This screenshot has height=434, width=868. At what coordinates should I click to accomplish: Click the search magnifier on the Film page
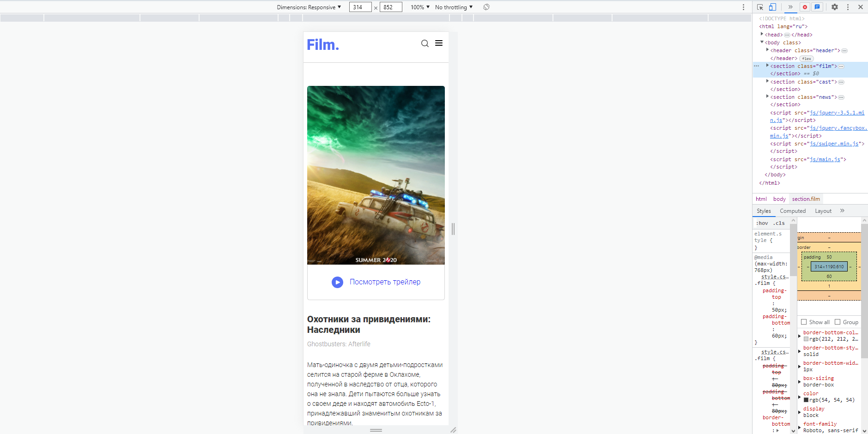[x=425, y=43]
